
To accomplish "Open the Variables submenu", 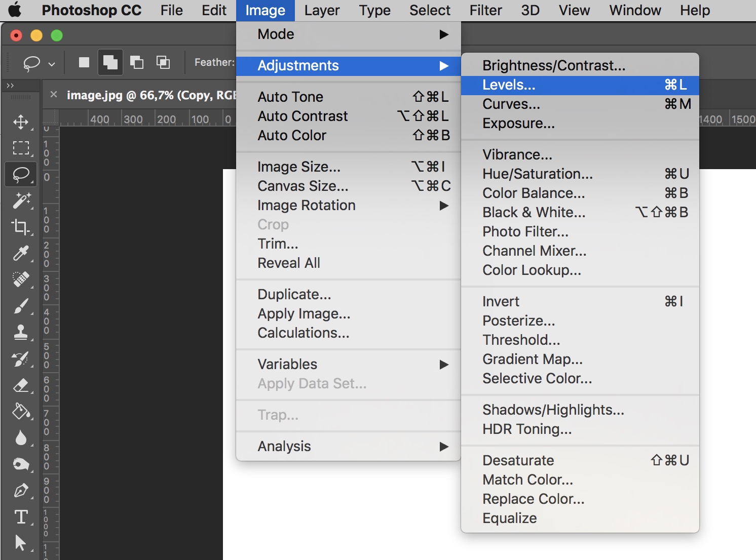I will coord(349,365).
